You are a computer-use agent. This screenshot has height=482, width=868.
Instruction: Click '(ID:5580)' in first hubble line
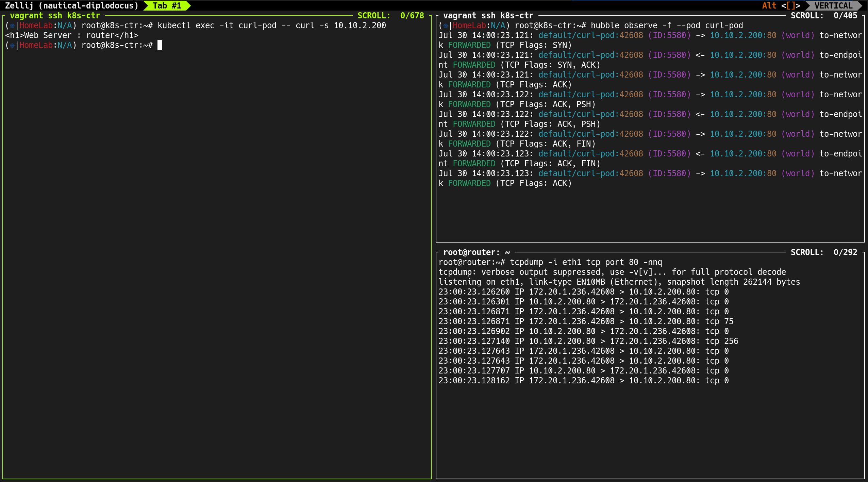669,35
